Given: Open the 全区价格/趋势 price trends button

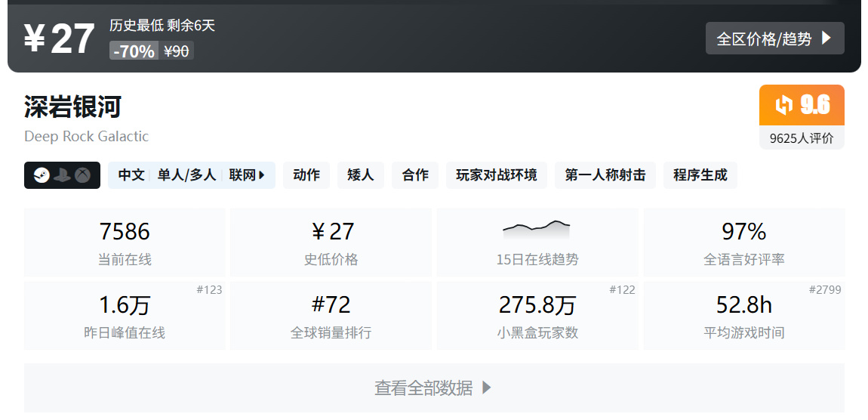Looking at the screenshot, I should pyautogui.click(x=774, y=39).
